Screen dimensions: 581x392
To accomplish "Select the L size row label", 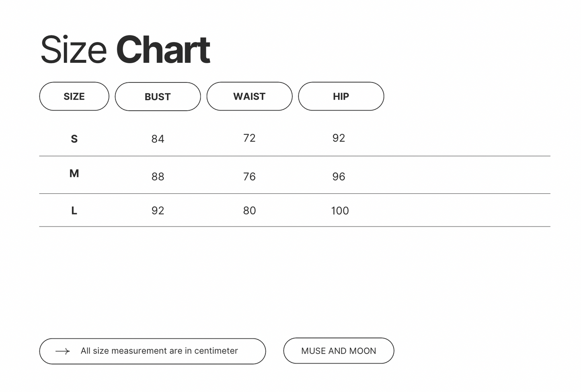I will click(74, 211).
